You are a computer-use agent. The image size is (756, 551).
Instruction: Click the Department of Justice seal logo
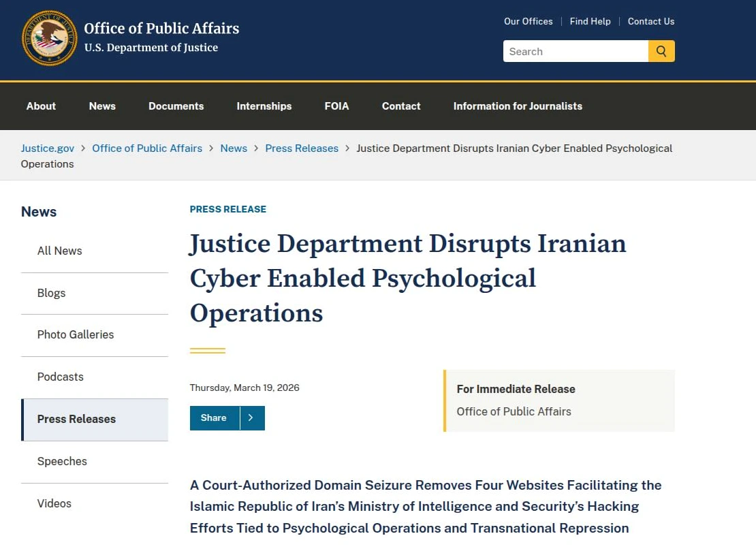pos(49,38)
